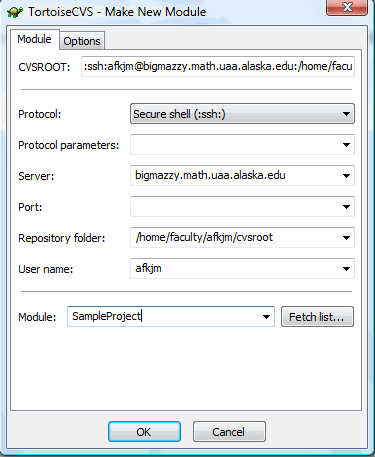
Task: Close the Make New Module dialog
Action: [x=347, y=7]
